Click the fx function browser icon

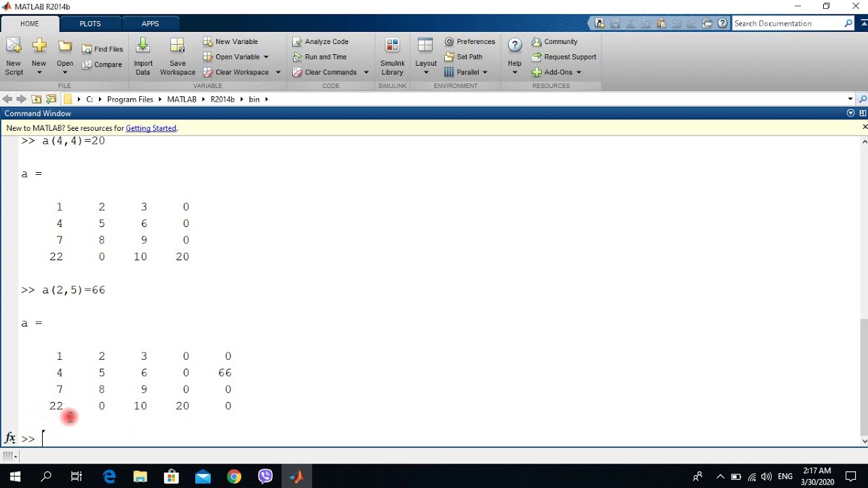pos(9,438)
